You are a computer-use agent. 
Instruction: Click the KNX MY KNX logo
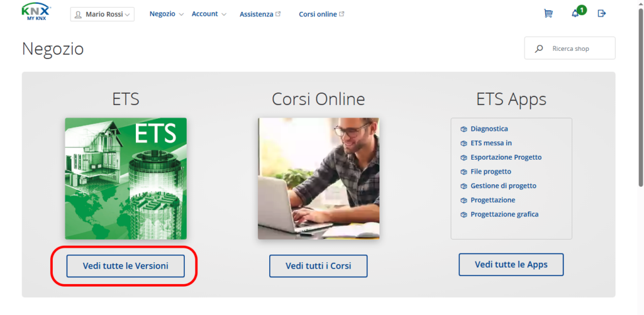coord(36,11)
